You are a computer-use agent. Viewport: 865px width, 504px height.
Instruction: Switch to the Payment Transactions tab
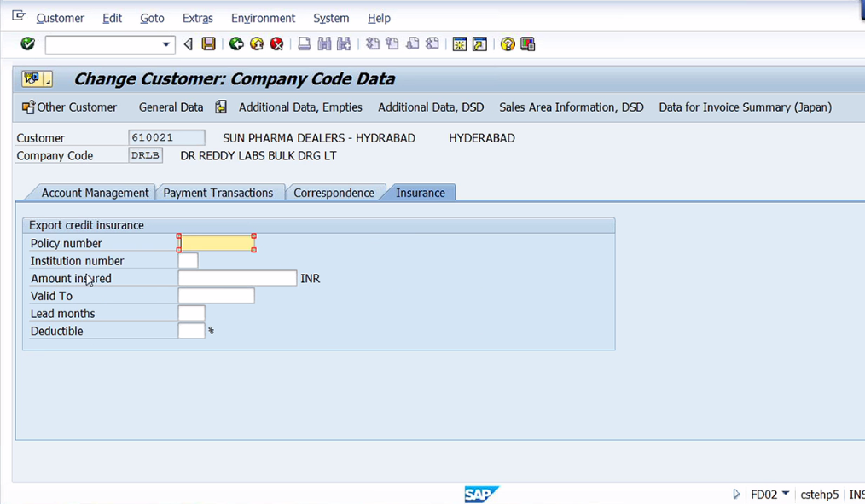coord(218,193)
